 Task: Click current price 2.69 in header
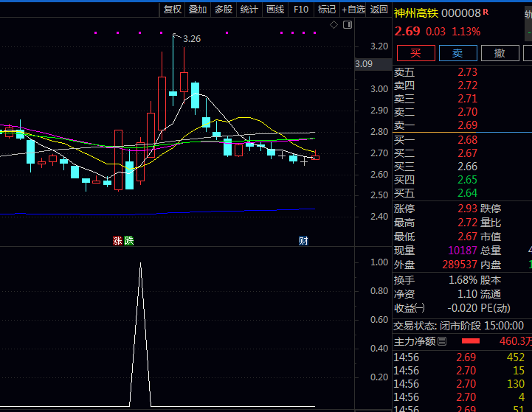click(407, 32)
